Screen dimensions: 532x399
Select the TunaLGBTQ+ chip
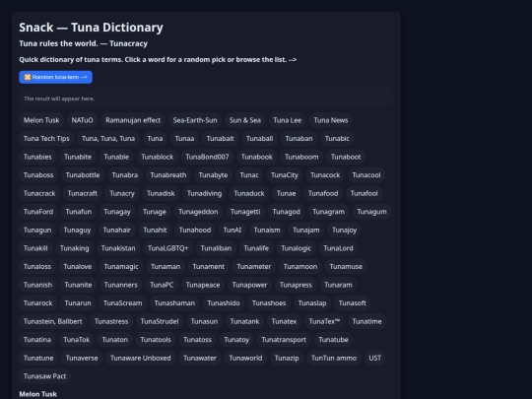point(167,248)
